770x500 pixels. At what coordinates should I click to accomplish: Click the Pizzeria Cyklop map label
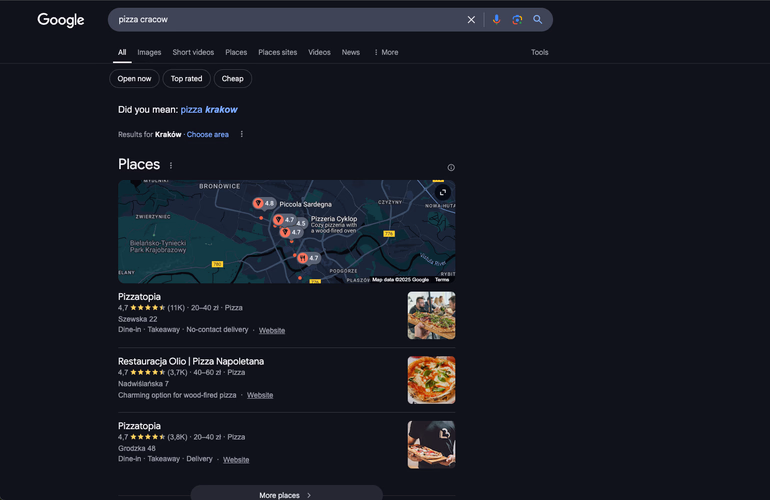(334, 219)
